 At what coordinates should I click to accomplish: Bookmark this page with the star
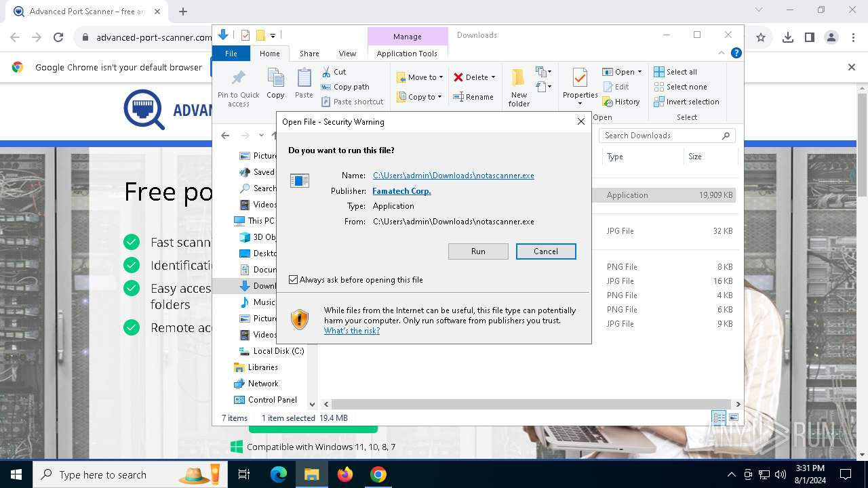tap(761, 38)
